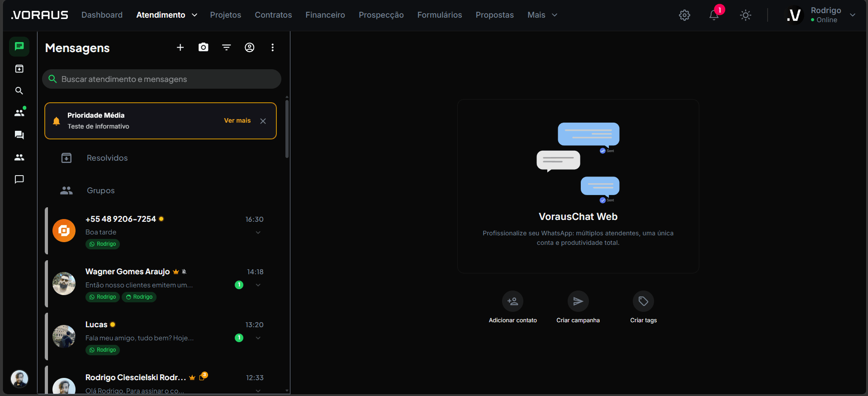Viewport: 868px width, 396px height.
Task: Open the Rodrigo Ciescielski Rodr… conversation
Action: pyautogui.click(x=161, y=380)
